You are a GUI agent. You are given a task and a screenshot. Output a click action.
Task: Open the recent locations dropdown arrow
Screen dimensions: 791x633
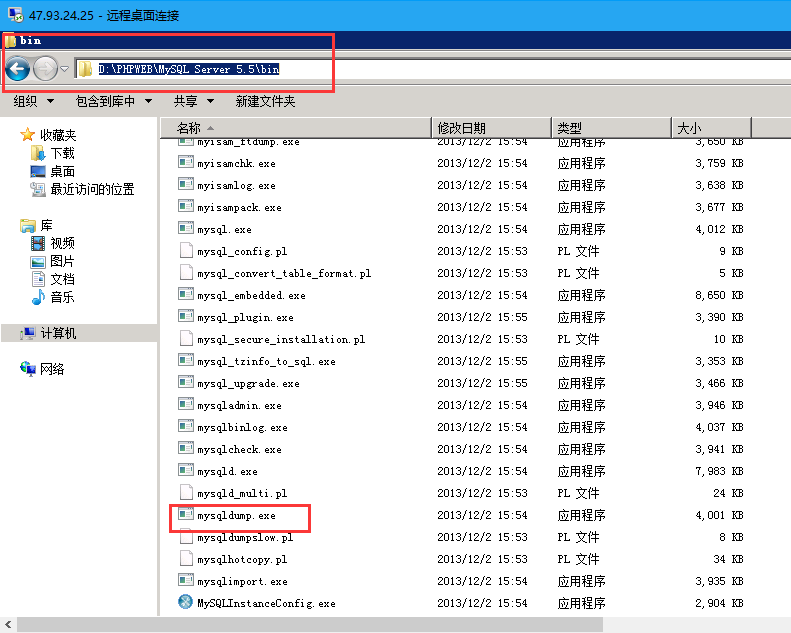click(x=65, y=69)
